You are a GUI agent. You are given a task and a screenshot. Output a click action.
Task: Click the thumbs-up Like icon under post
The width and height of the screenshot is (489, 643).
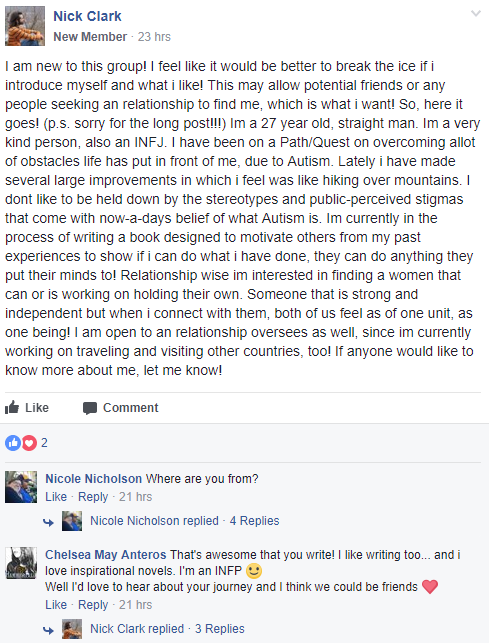click(12, 407)
